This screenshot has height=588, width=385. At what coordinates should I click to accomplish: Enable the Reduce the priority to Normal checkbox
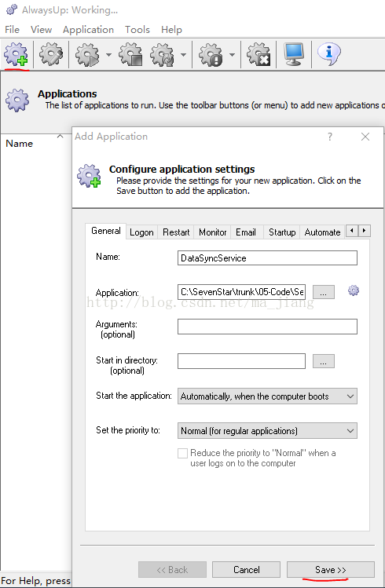[x=182, y=453]
